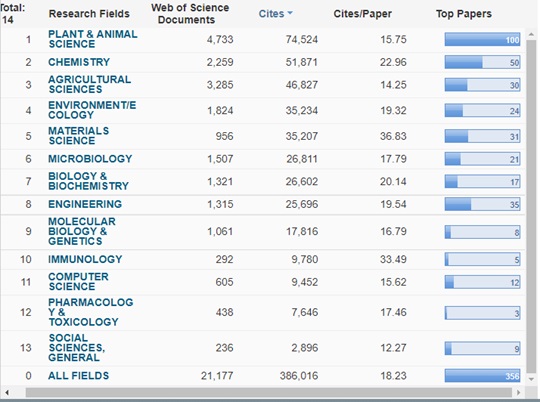Click the vertical scrollbar thumb
Screen dimensions: 540x402
click(x=531, y=205)
